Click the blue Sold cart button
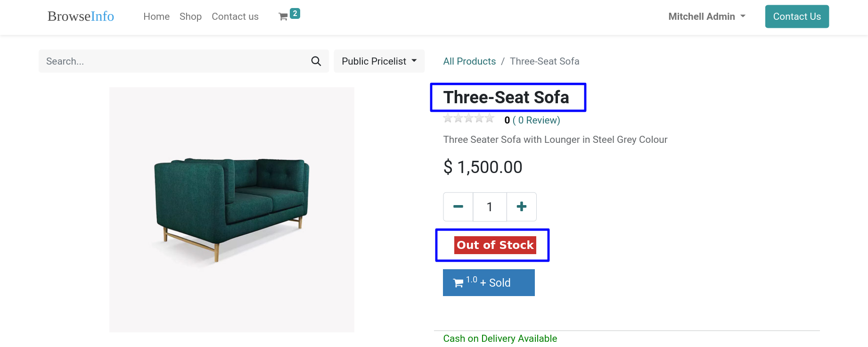This screenshot has width=868, height=347. pos(489,282)
